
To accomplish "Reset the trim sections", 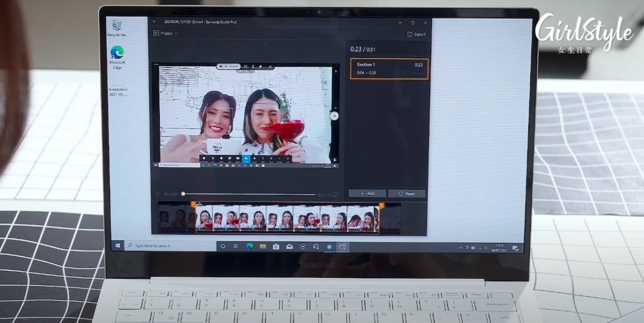I will (x=406, y=193).
